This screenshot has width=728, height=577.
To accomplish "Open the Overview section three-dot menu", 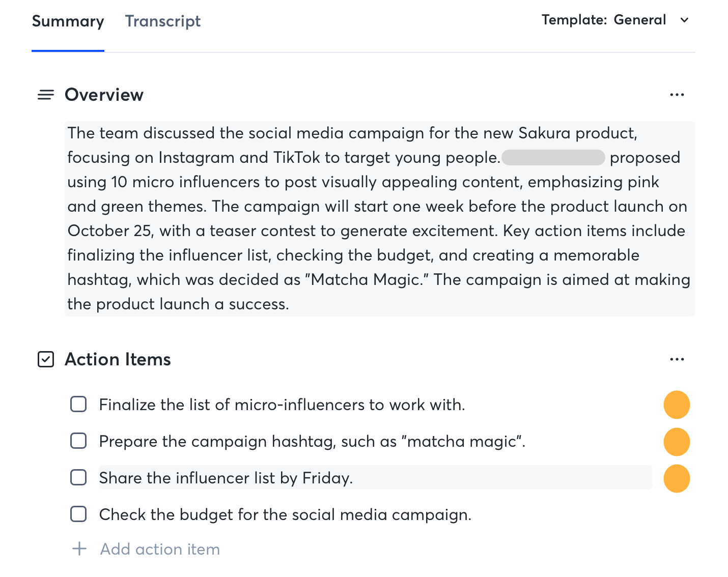I will click(677, 95).
